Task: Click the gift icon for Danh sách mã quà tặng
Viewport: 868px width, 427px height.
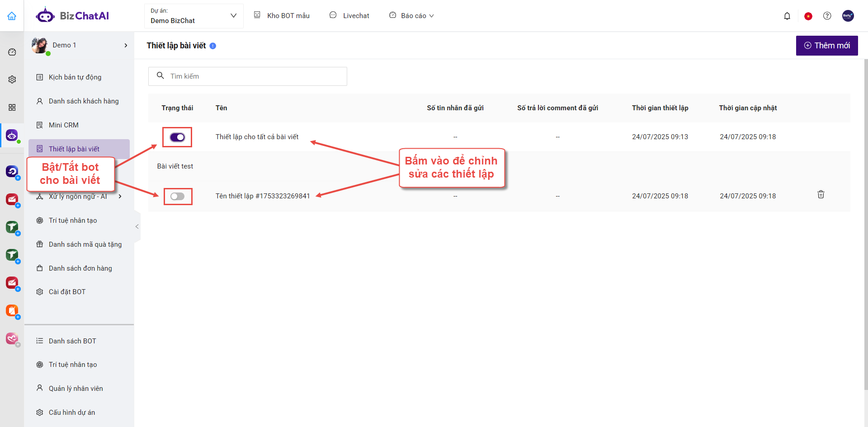Action: pyautogui.click(x=40, y=244)
